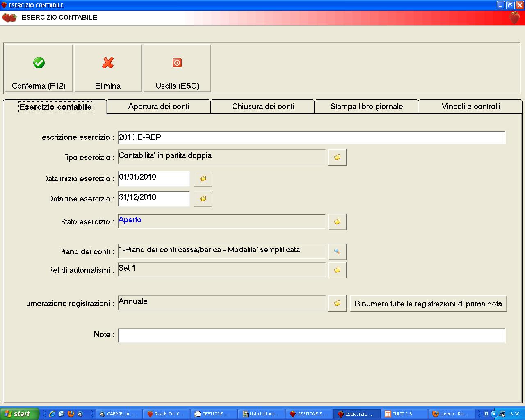Click the Tipo esercizio value field
This screenshot has height=420, width=525.
(x=221, y=157)
